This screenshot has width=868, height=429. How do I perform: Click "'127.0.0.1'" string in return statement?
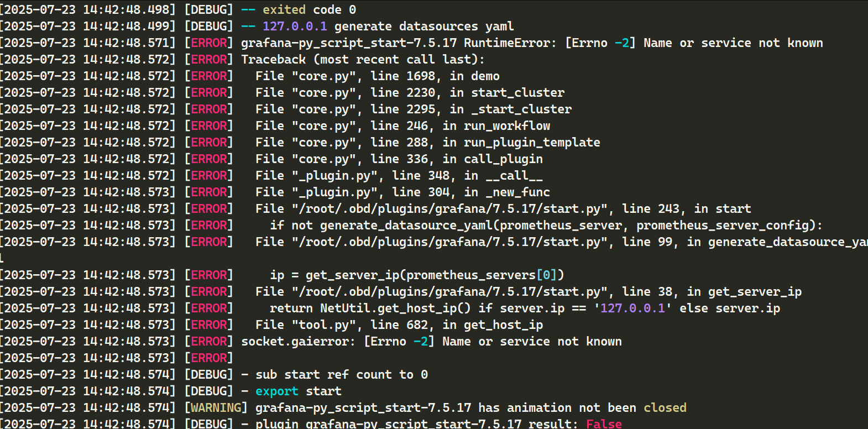point(632,308)
